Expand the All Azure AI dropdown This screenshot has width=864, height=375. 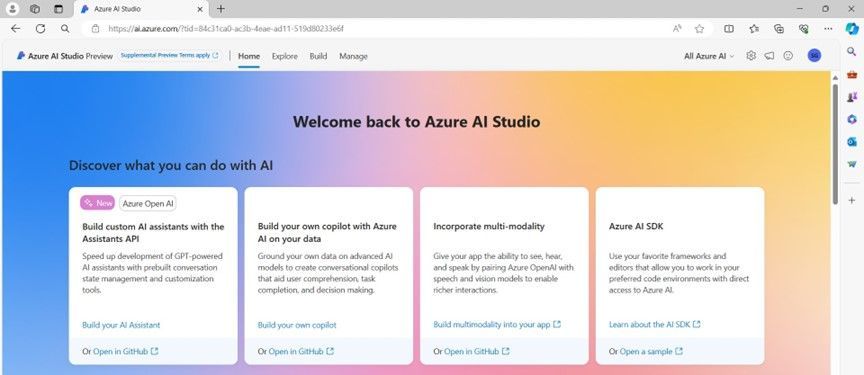click(709, 56)
